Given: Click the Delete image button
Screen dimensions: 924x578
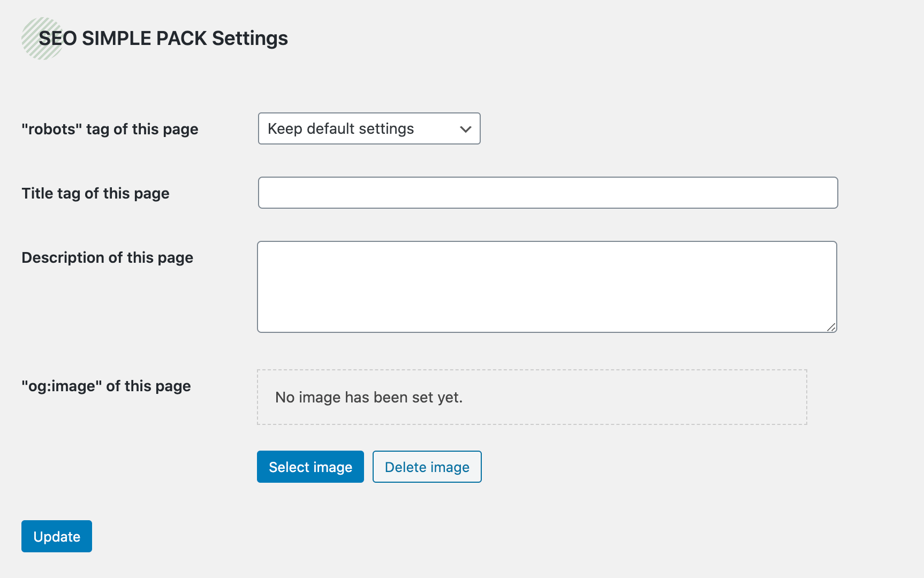Looking at the screenshot, I should (x=427, y=467).
